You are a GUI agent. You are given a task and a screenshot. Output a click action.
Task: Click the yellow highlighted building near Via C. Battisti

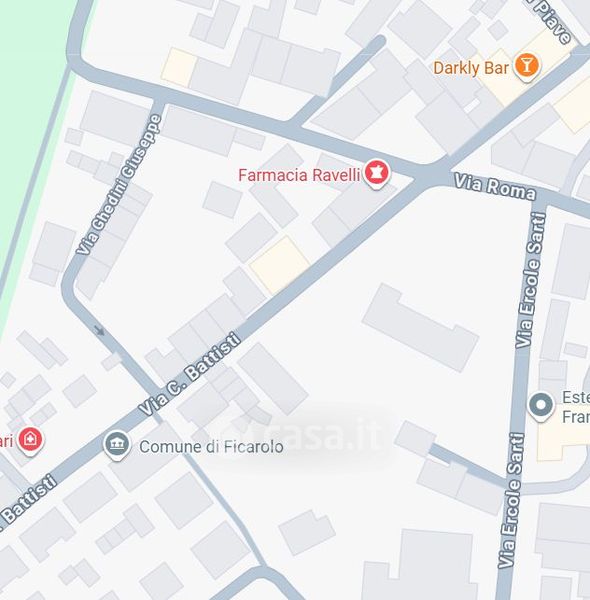coord(280,265)
